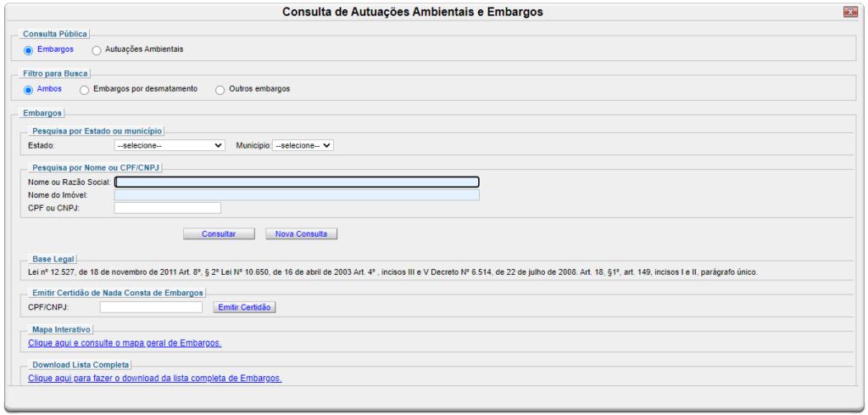Choose Autuações Ambientais radio button

(97, 50)
